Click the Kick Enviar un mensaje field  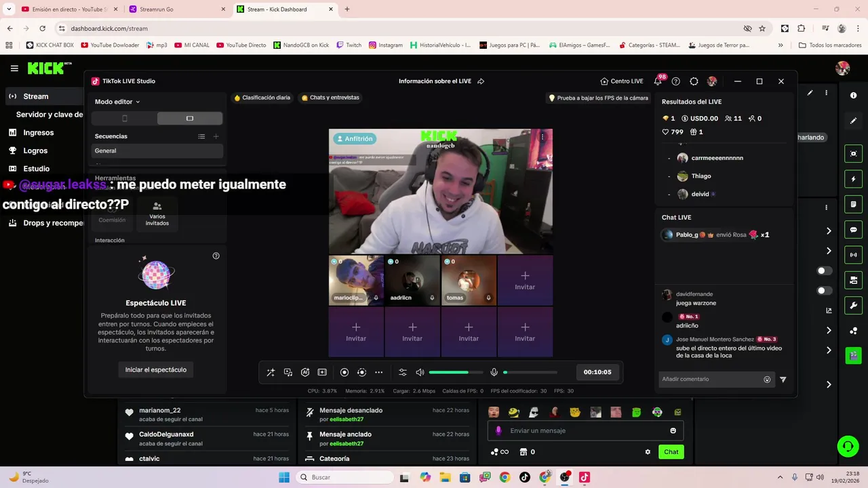(585, 430)
